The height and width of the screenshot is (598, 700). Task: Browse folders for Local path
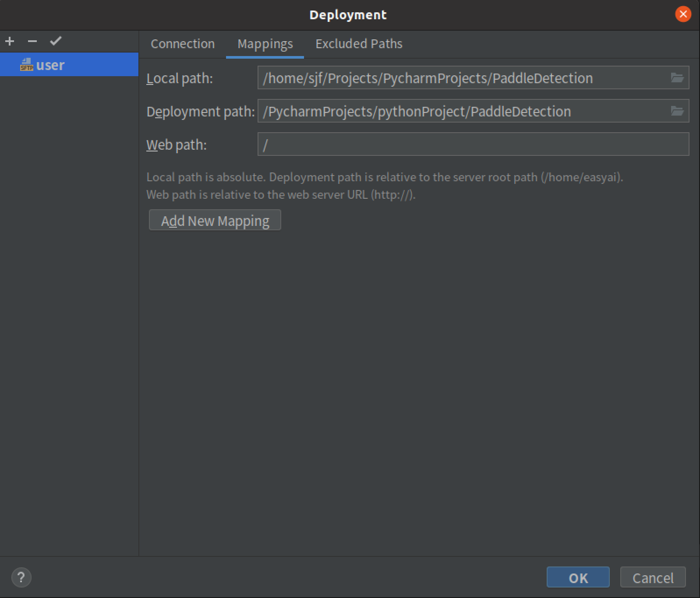[x=677, y=78]
